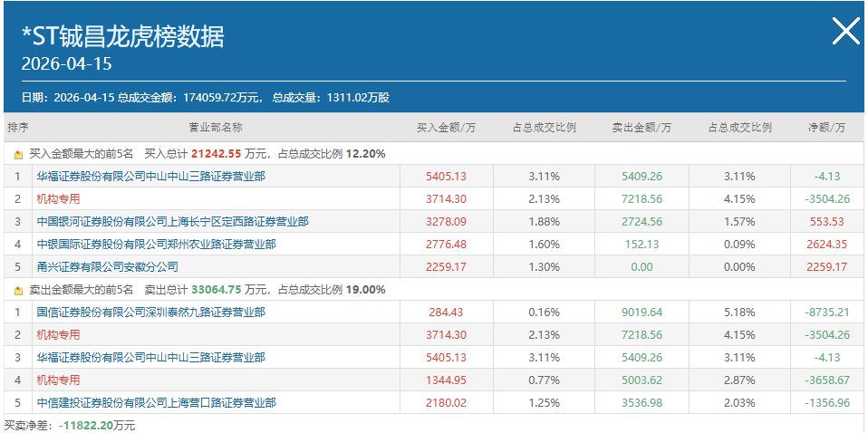Click the sell amount 9019.64
This screenshot has height=433, width=868.
(641, 313)
